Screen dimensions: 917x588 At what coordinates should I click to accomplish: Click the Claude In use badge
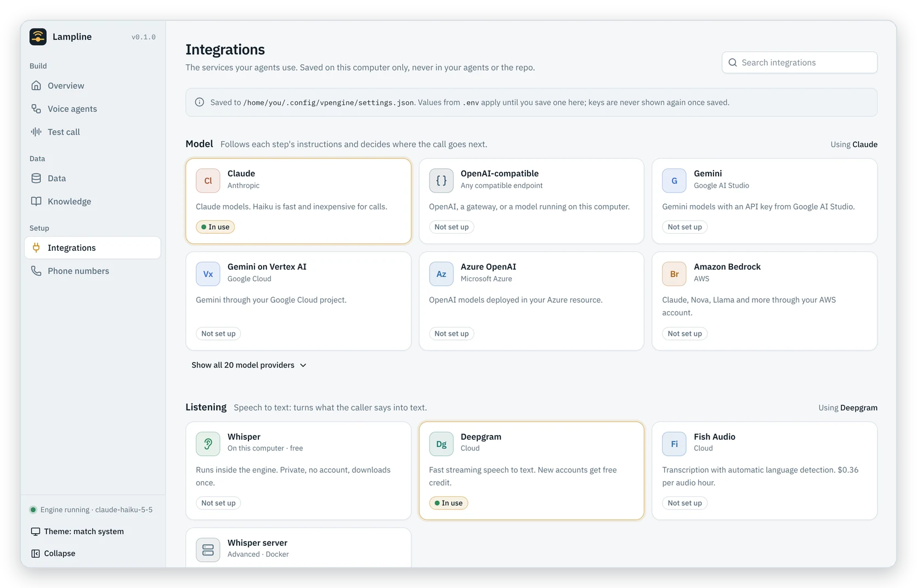coord(215,227)
